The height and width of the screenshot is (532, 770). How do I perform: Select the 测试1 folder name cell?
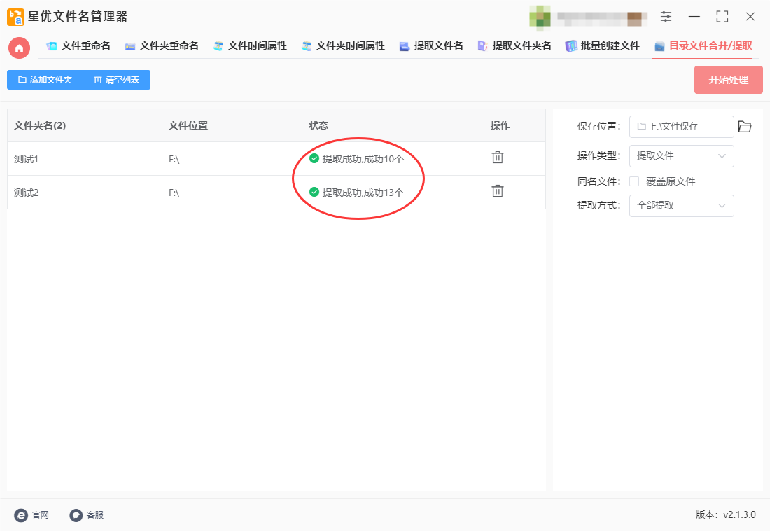point(26,159)
